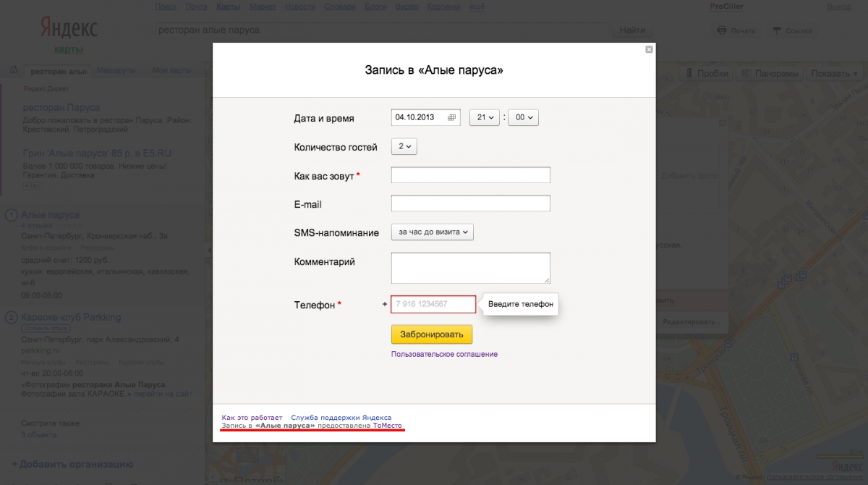Open the Грин 'Алые паруса' ad link
868x485 pixels.
(x=97, y=153)
